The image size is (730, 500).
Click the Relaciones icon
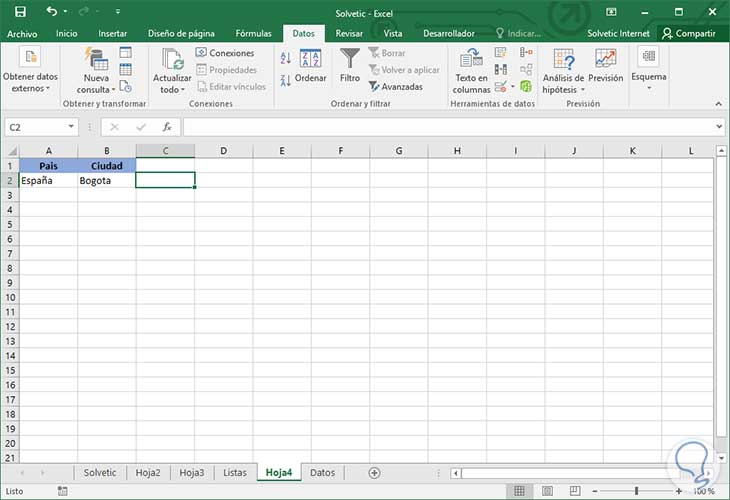(x=526, y=70)
